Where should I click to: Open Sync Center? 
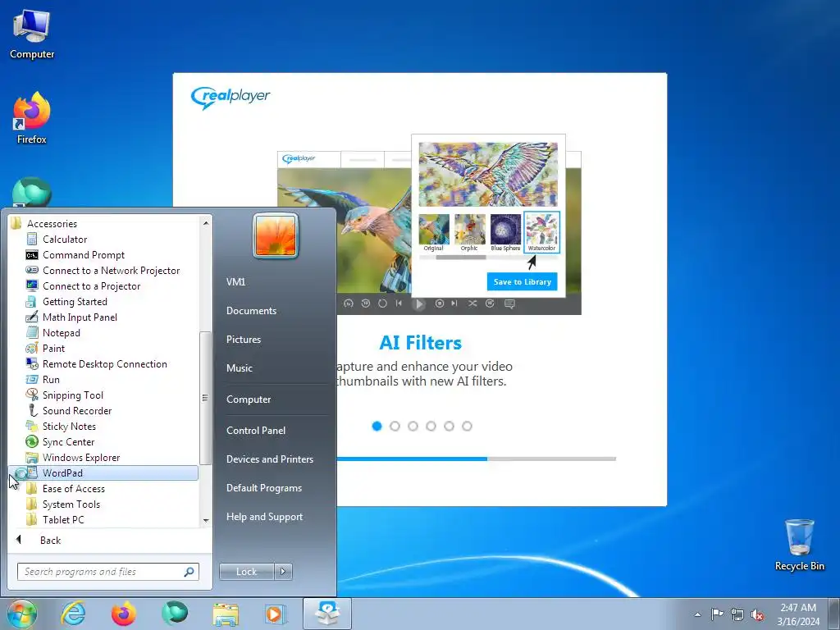68,441
